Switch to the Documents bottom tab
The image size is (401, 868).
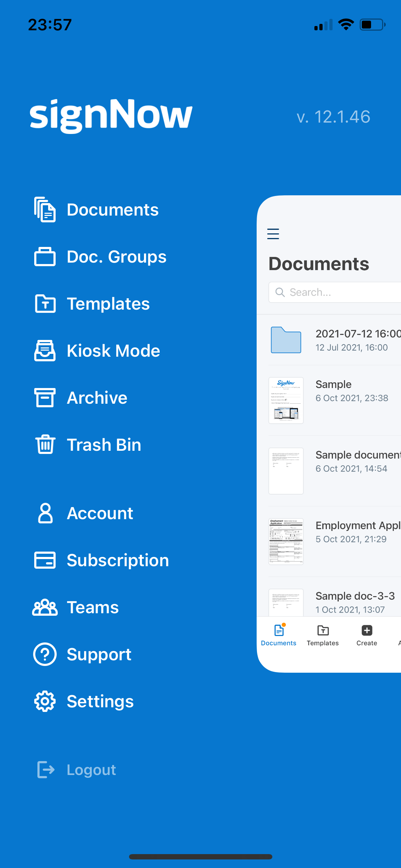(279, 635)
